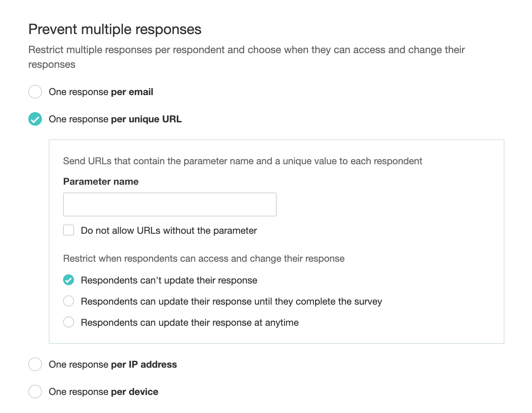Click the checked per unique URL radio
The height and width of the screenshot is (413, 532).
[35, 119]
